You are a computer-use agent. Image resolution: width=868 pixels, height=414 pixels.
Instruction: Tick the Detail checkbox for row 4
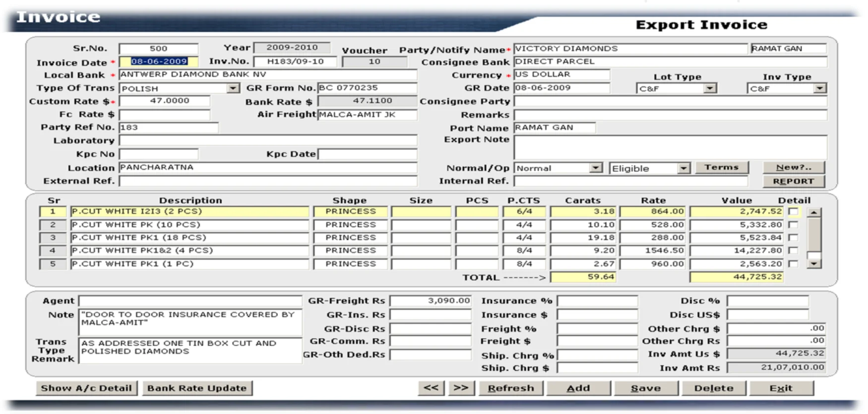click(794, 251)
